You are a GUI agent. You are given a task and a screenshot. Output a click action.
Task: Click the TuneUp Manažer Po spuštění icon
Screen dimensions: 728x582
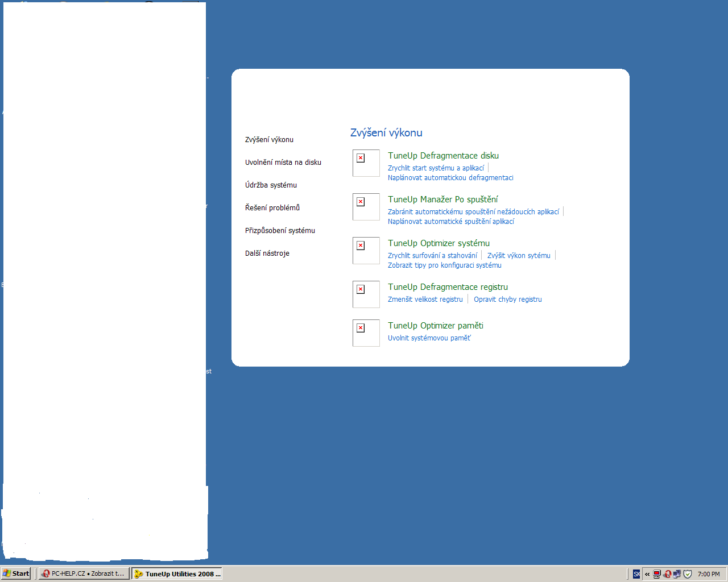366,207
